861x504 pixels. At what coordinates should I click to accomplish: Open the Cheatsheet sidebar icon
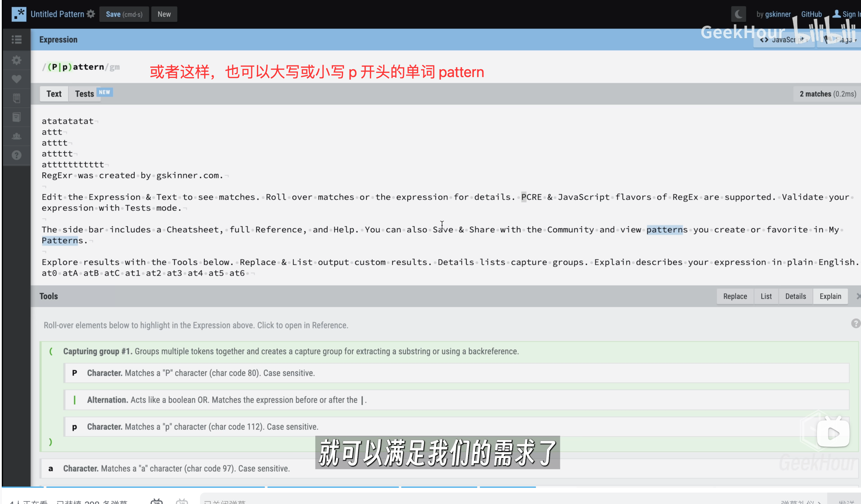pyautogui.click(x=16, y=98)
